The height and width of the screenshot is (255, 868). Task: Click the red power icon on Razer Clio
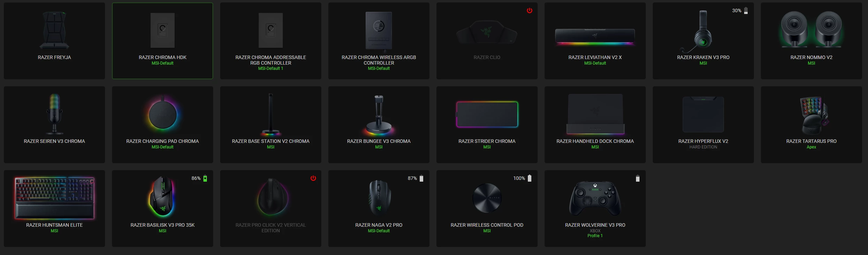[x=529, y=10]
